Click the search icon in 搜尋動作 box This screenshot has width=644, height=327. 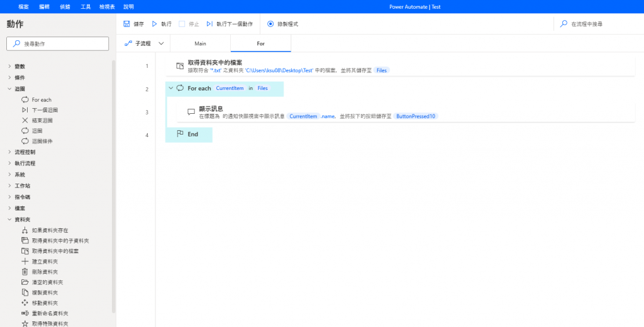17,43
